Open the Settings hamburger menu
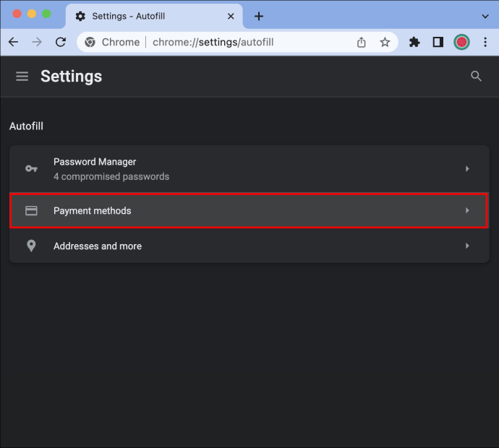499x448 pixels. point(22,77)
